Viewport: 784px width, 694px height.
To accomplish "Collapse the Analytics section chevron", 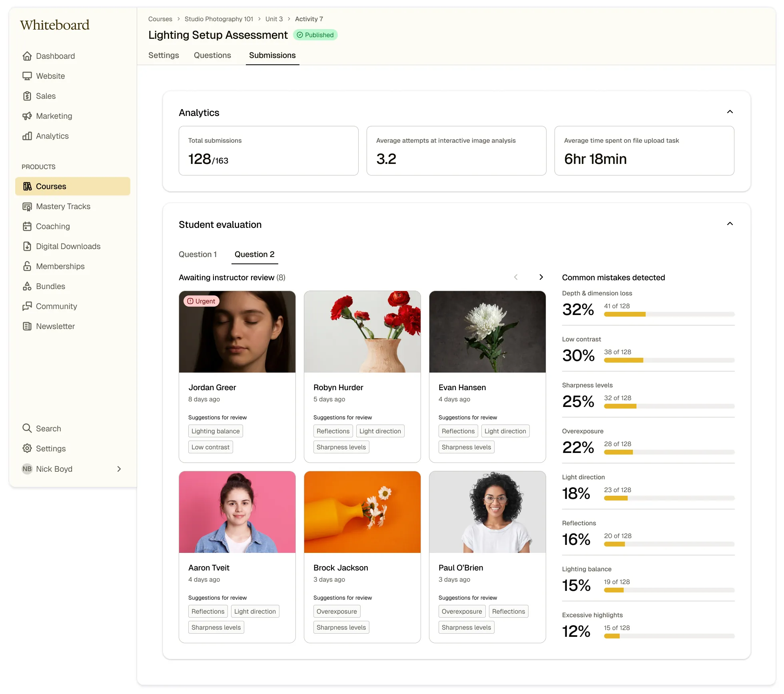I will coord(730,112).
